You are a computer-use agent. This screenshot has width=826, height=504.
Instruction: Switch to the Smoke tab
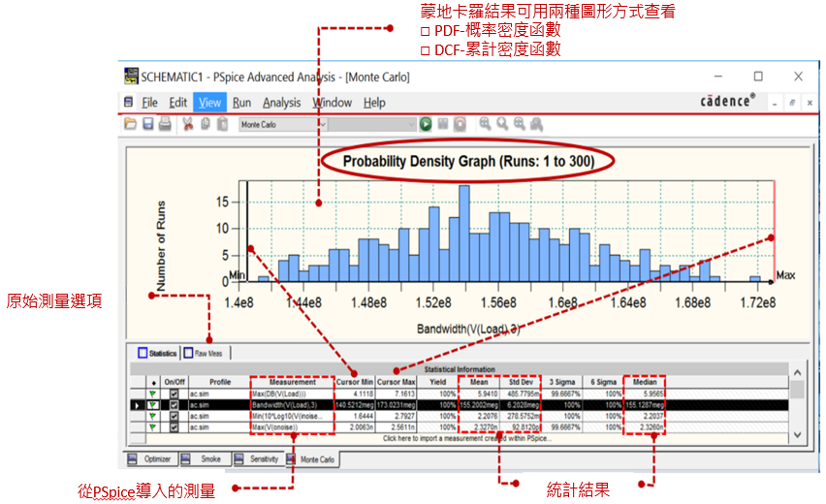pyautogui.click(x=204, y=459)
